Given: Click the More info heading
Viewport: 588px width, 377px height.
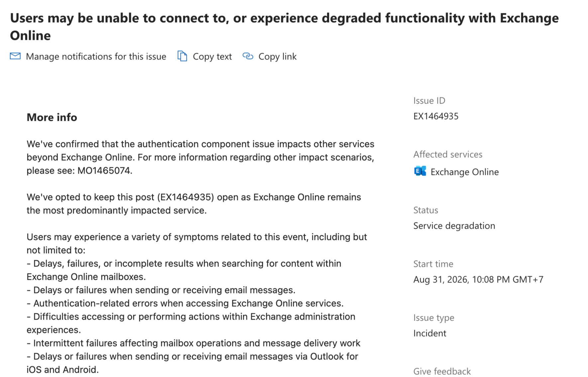Looking at the screenshot, I should (52, 117).
